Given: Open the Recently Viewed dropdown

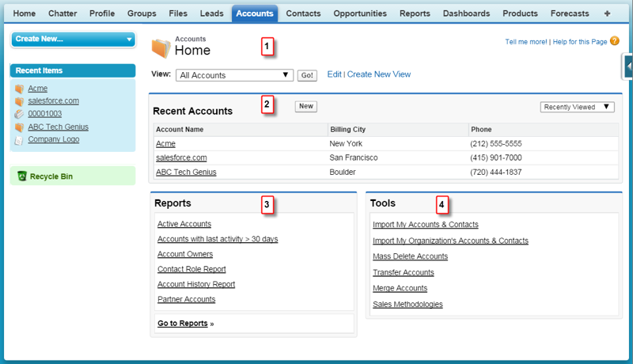Looking at the screenshot, I should tap(578, 107).
